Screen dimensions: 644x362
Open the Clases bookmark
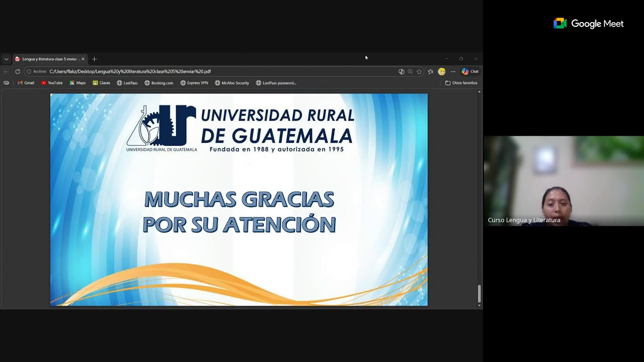click(x=101, y=83)
